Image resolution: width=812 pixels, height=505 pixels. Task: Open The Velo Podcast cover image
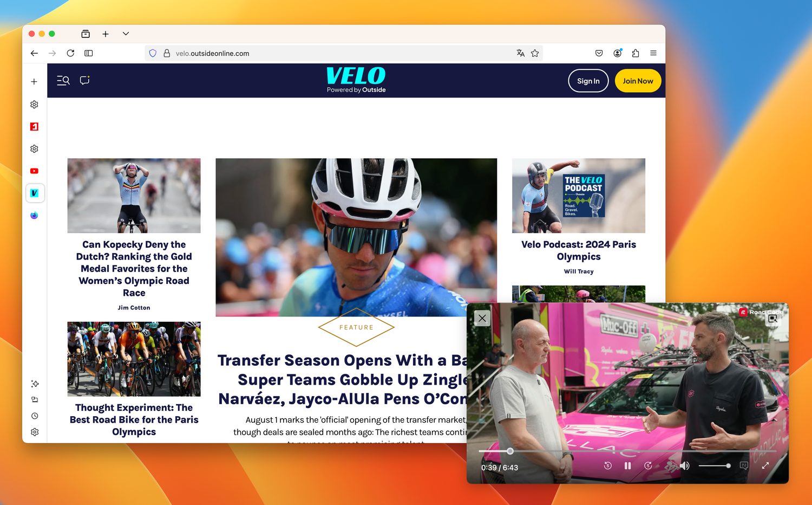579,196
